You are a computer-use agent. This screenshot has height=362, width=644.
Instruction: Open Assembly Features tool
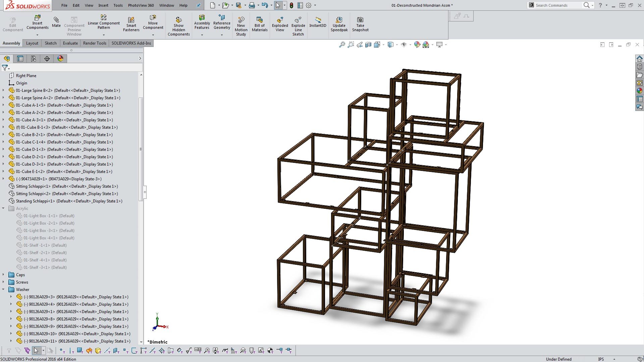pyautogui.click(x=202, y=22)
